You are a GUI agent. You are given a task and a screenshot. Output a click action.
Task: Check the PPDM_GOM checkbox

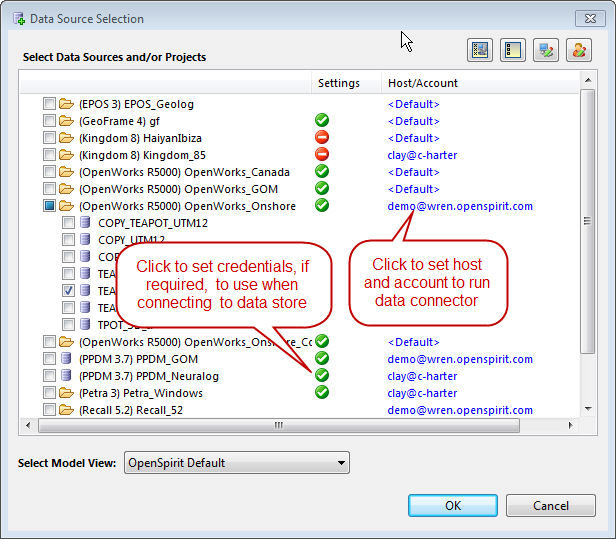point(49,359)
